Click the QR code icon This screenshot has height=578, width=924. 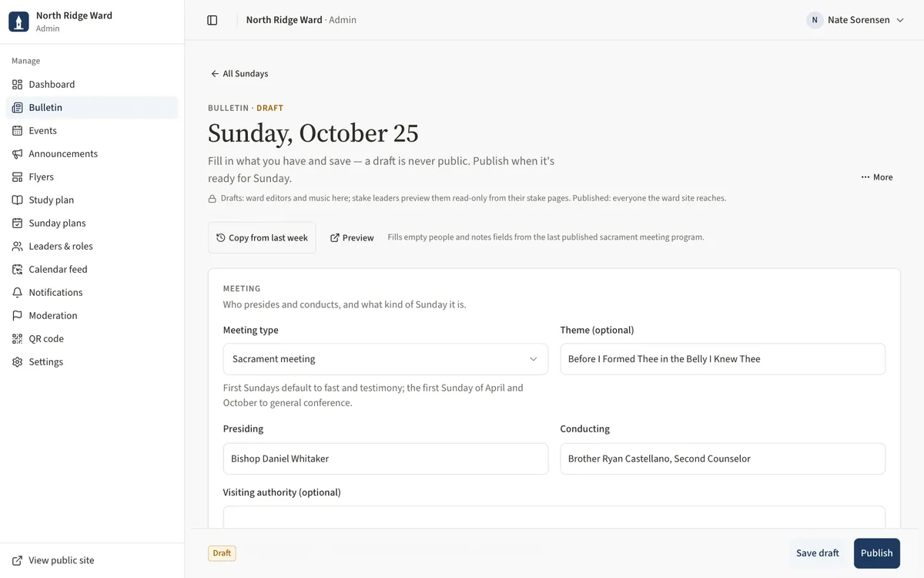tap(18, 339)
